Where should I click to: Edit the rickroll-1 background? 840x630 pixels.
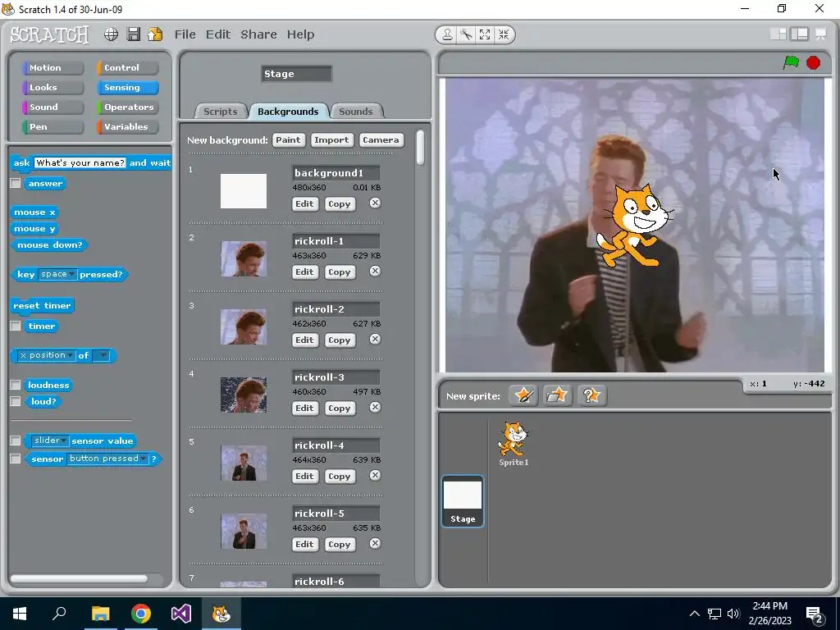click(304, 272)
